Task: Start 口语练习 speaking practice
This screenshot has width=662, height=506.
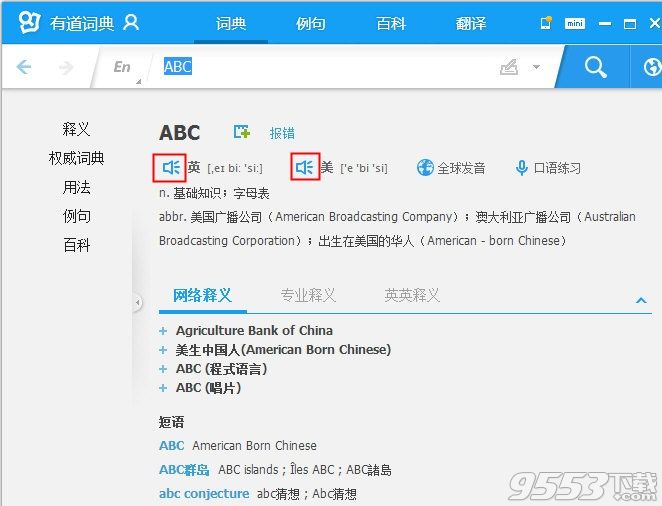Action: click(x=548, y=168)
